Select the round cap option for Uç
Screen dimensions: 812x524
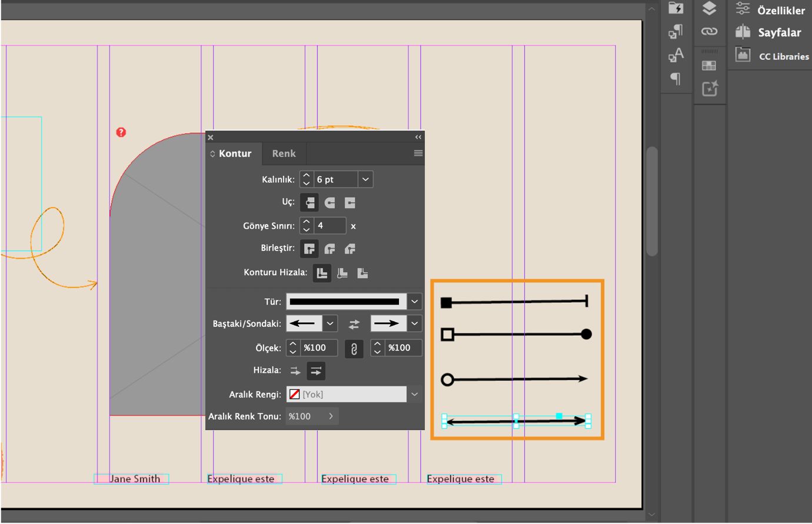coord(330,202)
